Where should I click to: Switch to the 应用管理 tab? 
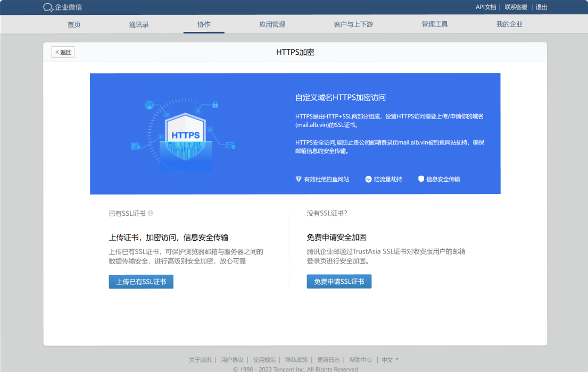[272, 24]
